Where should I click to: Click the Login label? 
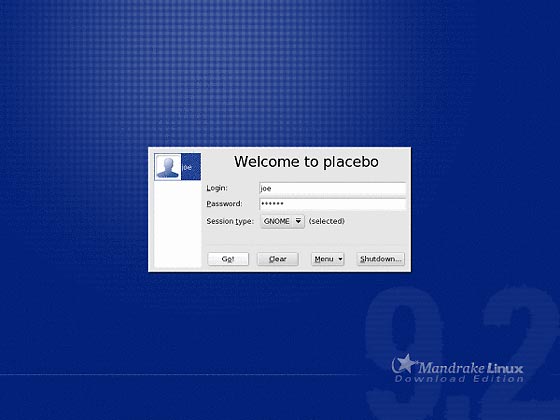coord(217,188)
